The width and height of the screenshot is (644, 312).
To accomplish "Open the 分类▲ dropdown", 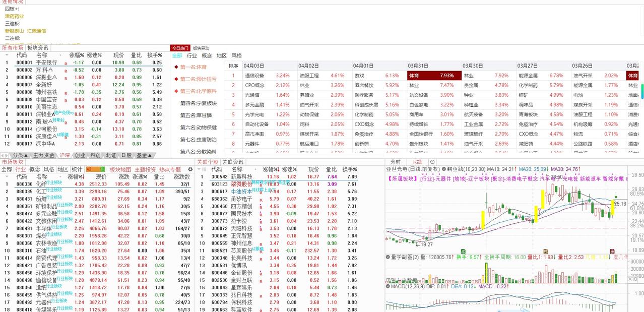I will pos(20,154).
